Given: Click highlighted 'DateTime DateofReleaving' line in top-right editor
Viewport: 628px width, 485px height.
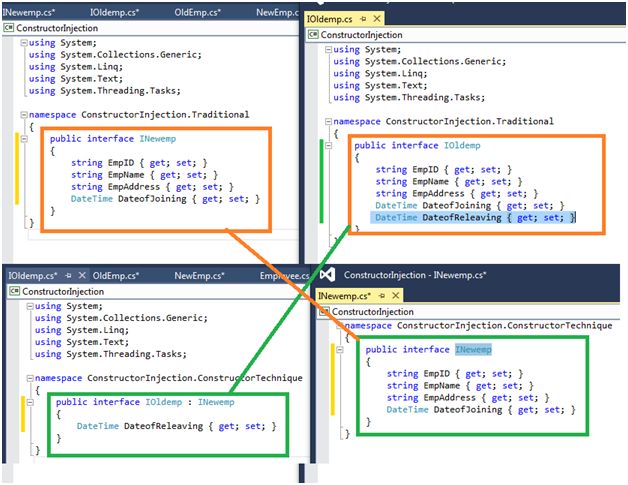Looking at the screenshot, I should click(x=473, y=217).
